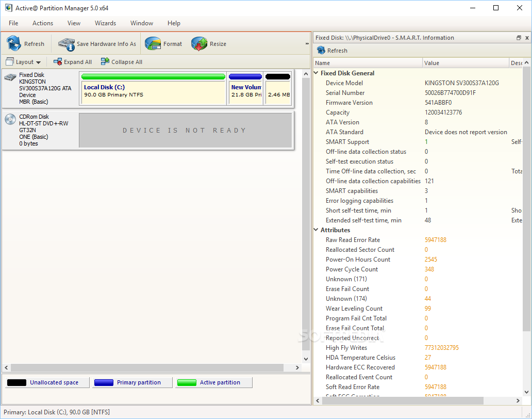The width and height of the screenshot is (532, 419).
Task: Click scroll-down arrow in S.M.A.R.T. panel
Action: click(526, 392)
